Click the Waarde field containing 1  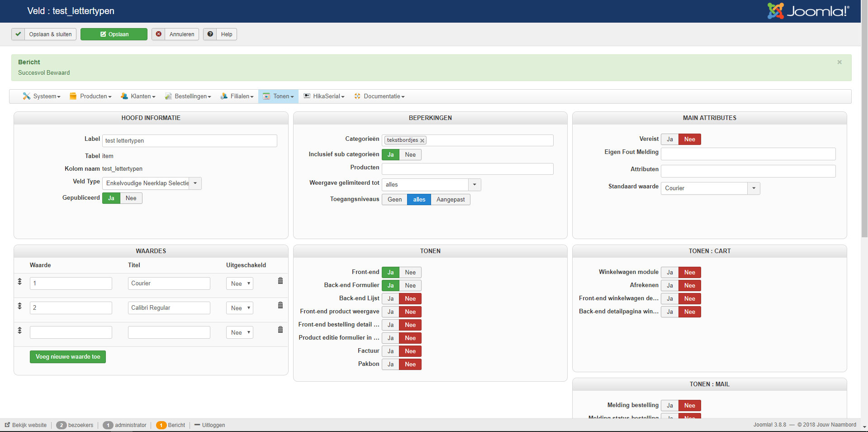click(x=71, y=283)
